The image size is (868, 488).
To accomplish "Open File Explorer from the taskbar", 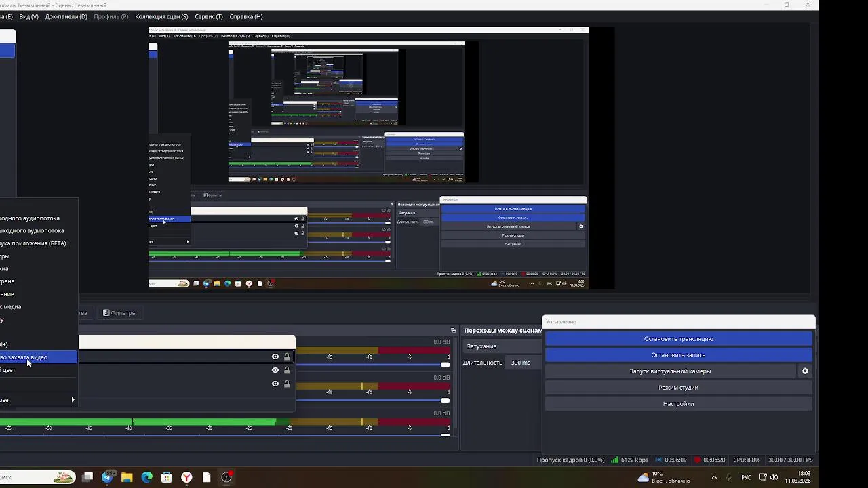I will (x=127, y=477).
